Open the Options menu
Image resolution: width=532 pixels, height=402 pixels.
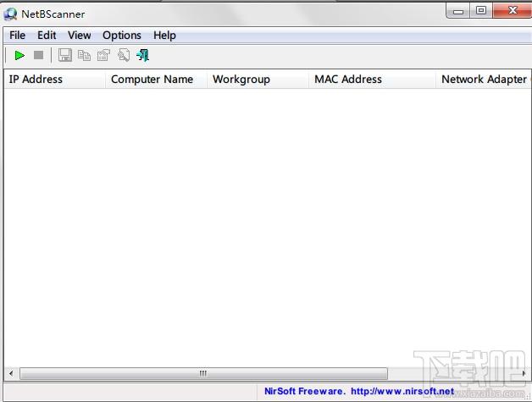[122, 36]
